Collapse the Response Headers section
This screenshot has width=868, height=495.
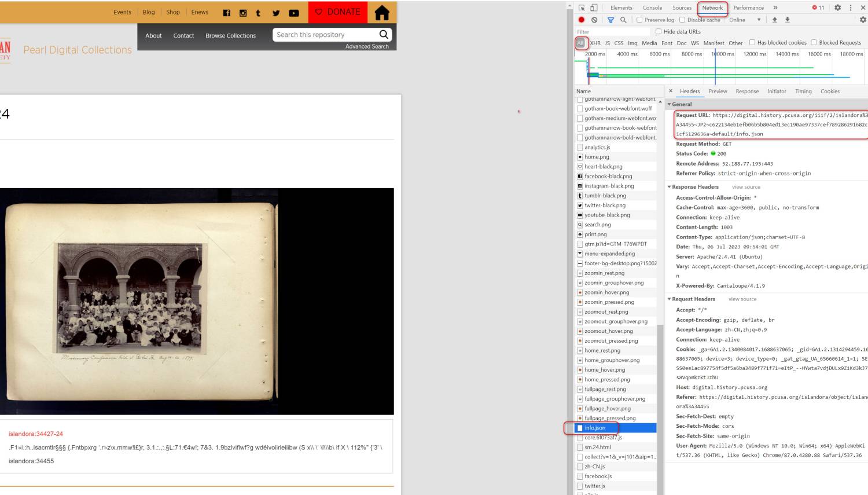pyautogui.click(x=670, y=187)
